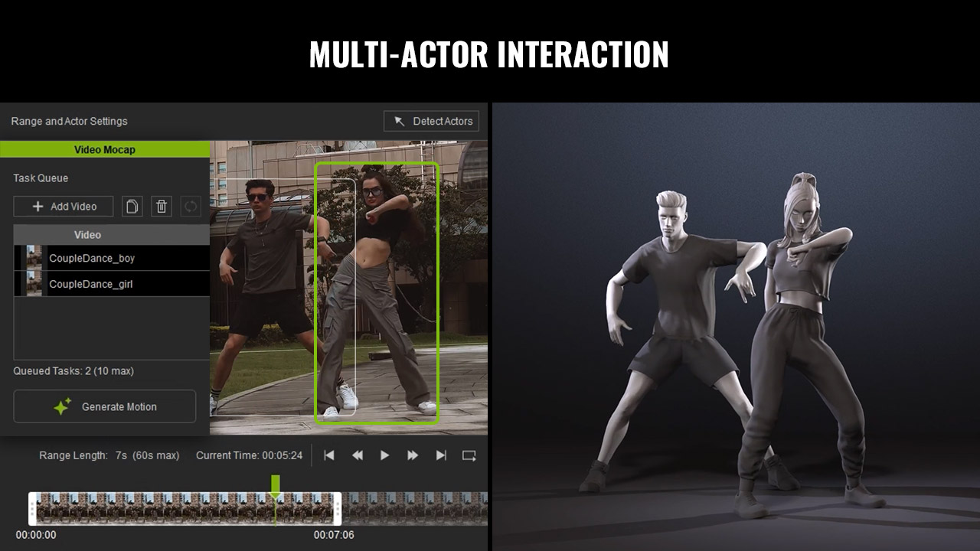Select the girl actor's green bounding box
The height and width of the screenshot is (551, 980).
377,292
